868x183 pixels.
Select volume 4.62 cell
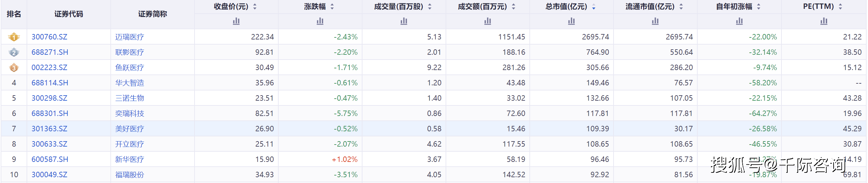(404, 144)
